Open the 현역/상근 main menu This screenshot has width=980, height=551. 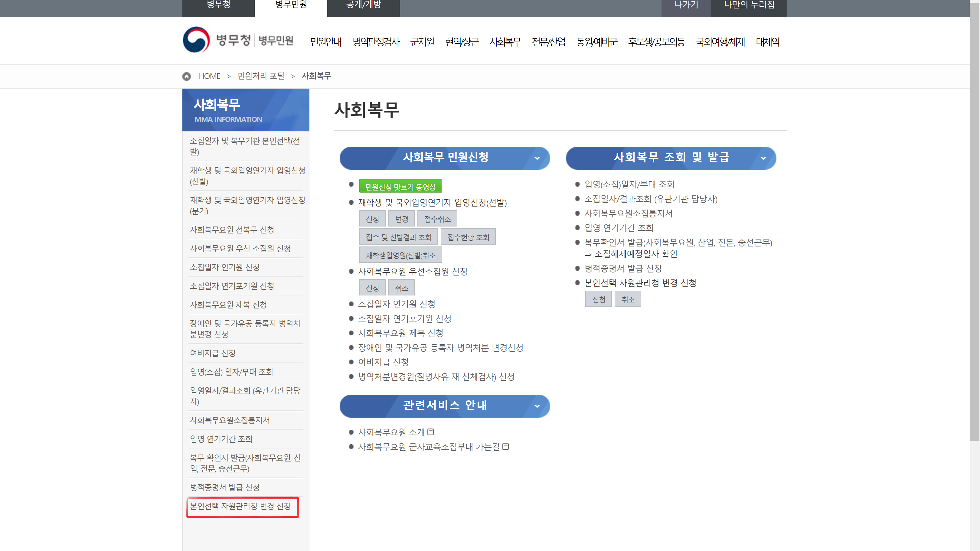pyautogui.click(x=462, y=42)
